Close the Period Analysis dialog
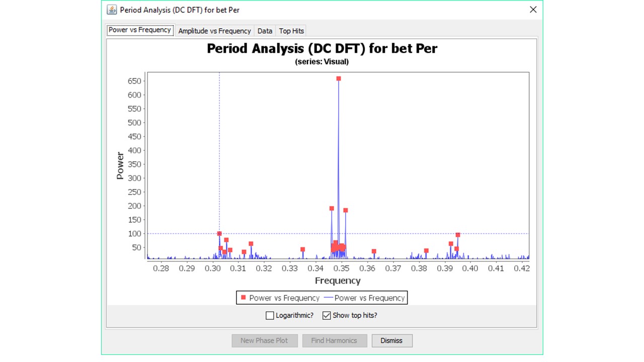The image size is (644, 362). pyautogui.click(x=533, y=10)
